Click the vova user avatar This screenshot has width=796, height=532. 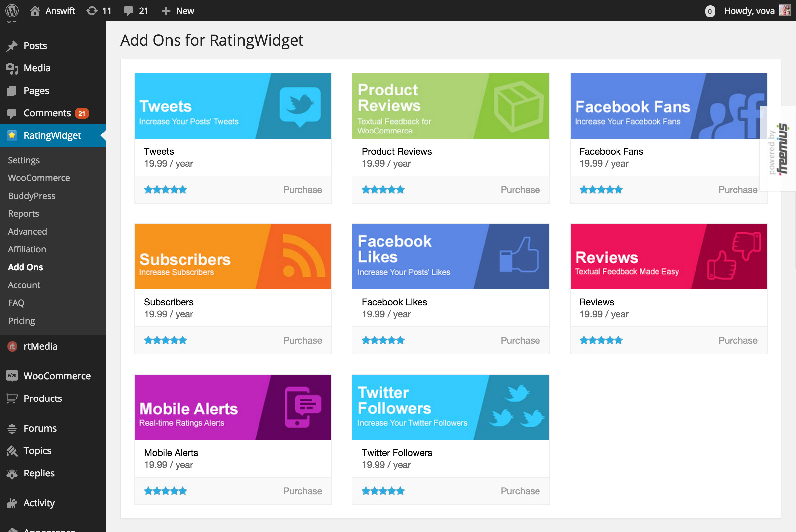[x=784, y=11]
